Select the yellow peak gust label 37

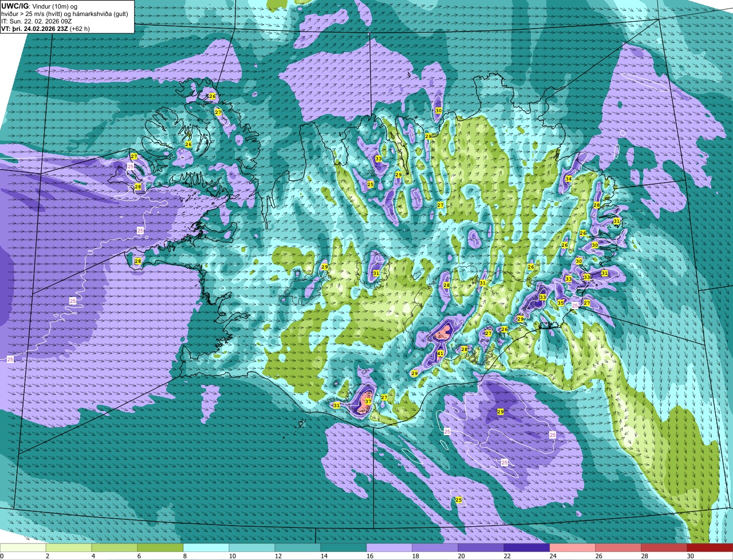[368, 401]
